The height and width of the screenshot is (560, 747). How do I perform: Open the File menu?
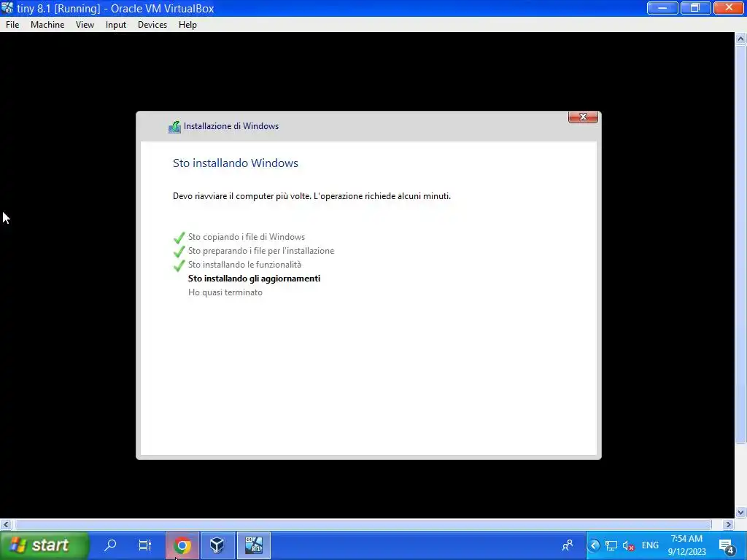click(x=12, y=25)
